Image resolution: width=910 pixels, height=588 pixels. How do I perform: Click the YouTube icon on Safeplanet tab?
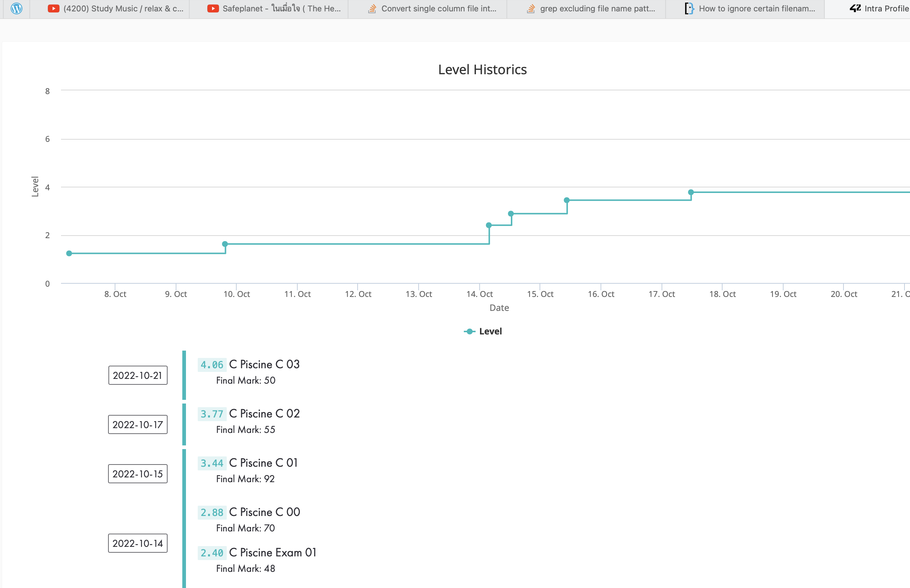pyautogui.click(x=213, y=8)
